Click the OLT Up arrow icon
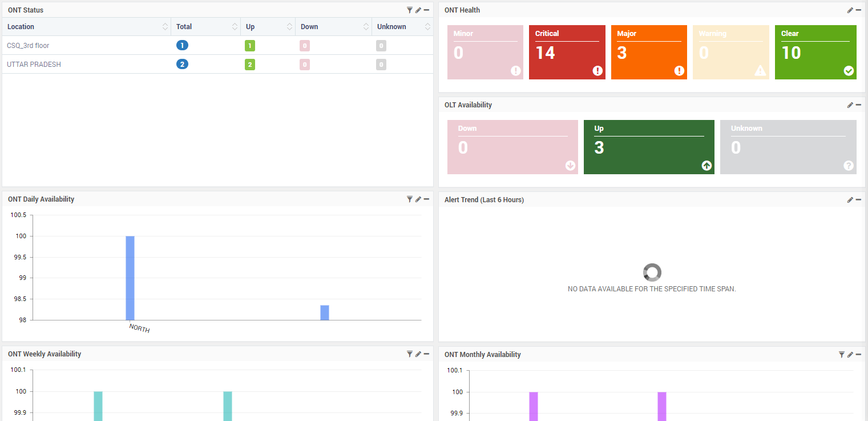This screenshot has height=421, width=868. [706, 166]
